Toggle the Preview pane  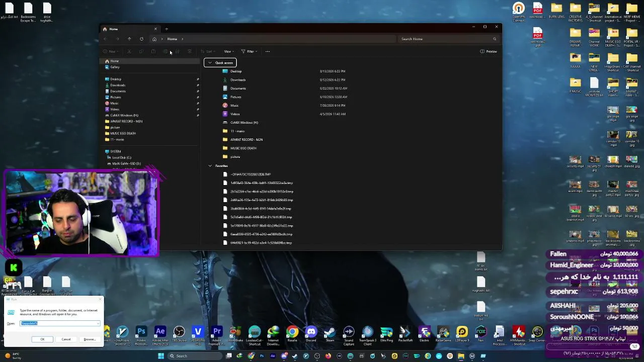489,51
